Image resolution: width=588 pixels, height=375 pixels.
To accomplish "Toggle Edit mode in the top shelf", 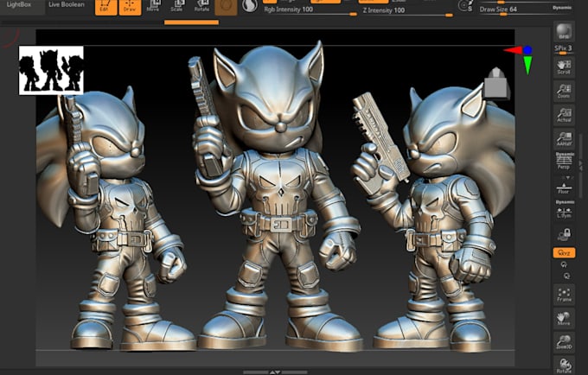I will pyautogui.click(x=105, y=7).
